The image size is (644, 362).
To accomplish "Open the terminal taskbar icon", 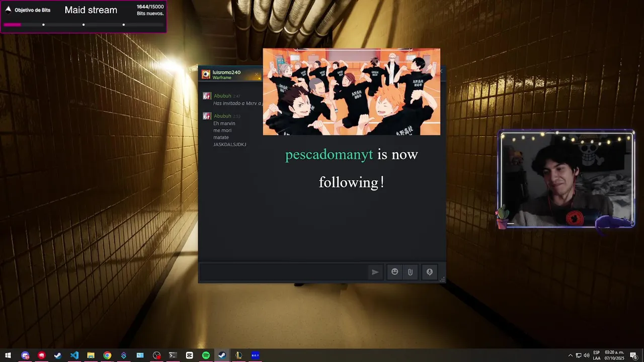I will [173, 355].
